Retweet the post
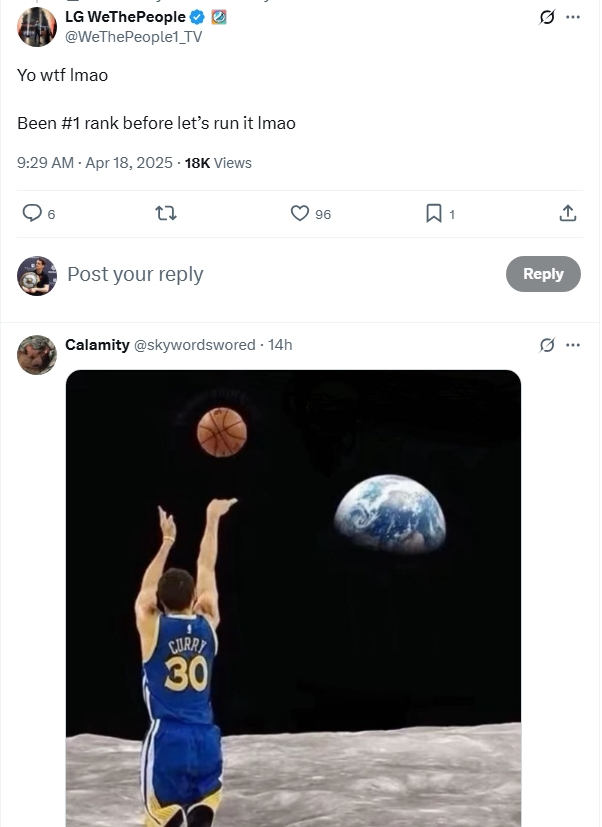Viewport: 602px width, 827px height. [166, 213]
